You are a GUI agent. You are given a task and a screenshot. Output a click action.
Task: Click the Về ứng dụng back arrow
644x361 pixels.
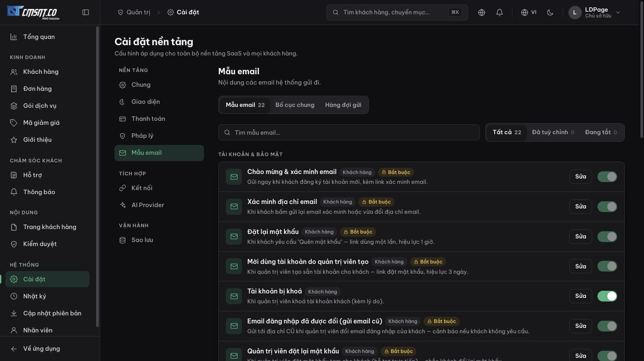14,349
